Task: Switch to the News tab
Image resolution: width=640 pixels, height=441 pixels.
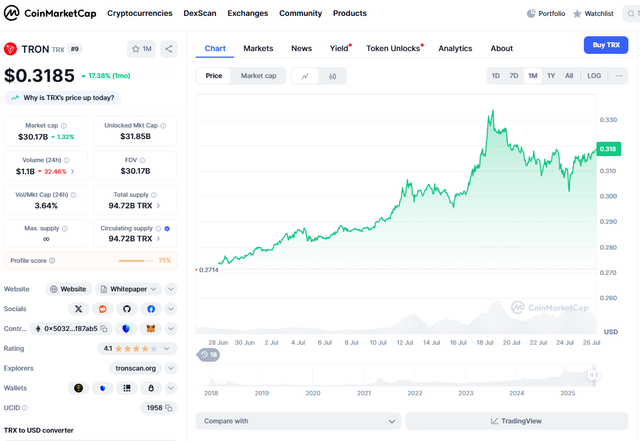Action: (x=302, y=49)
